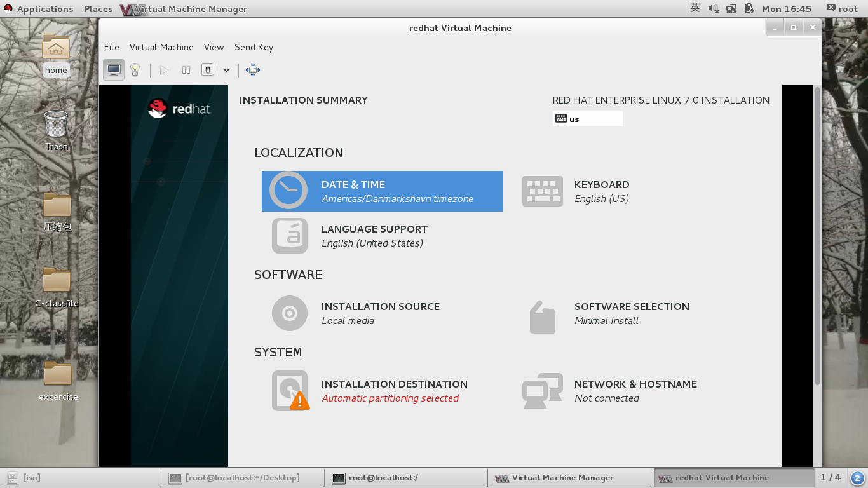The width and height of the screenshot is (868, 488).
Task: Click the Language Support icon
Action: tap(290, 236)
